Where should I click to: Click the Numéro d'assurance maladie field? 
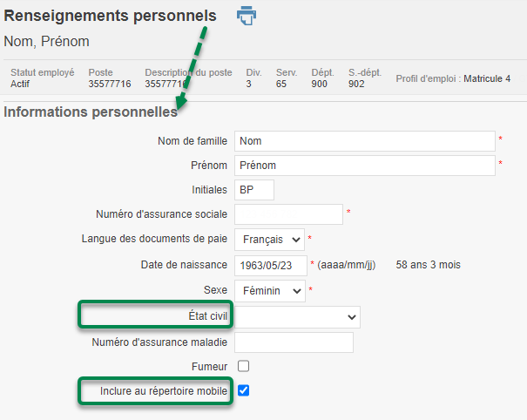click(294, 342)
